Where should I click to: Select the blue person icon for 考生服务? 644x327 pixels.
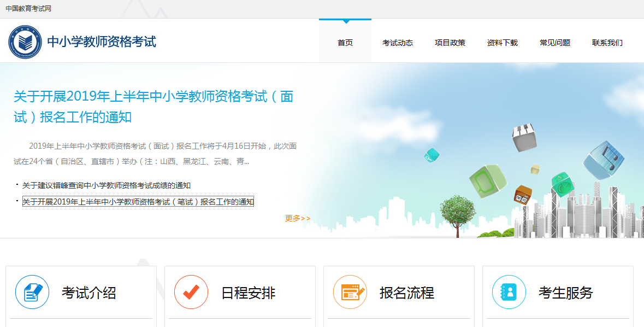[509, 292]
